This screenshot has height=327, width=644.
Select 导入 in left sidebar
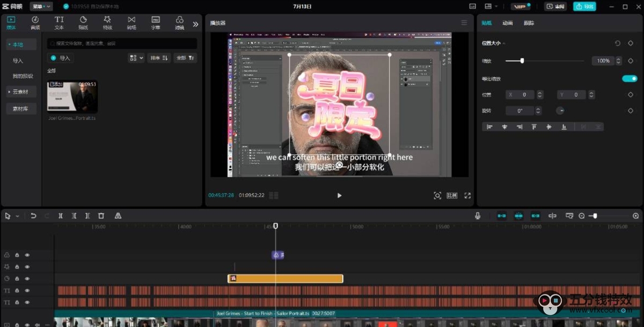coord(18,61)
